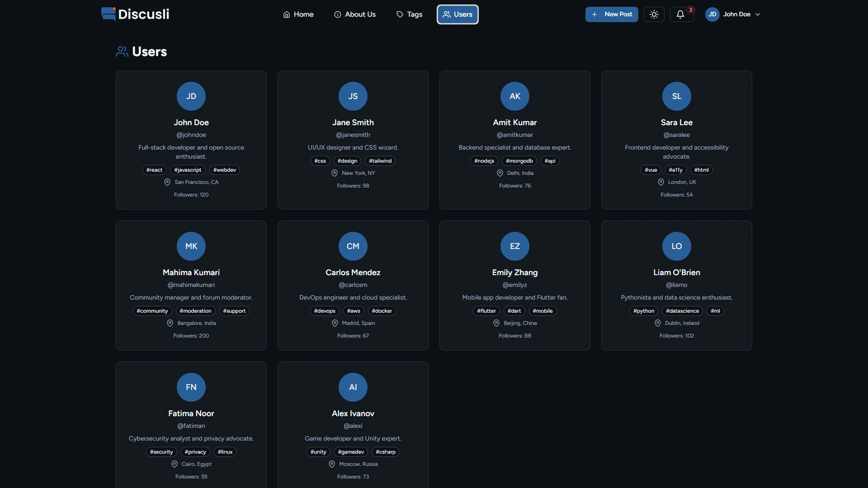Select the #docker tag
Screen dimensions: 868x488
tap(382, 311)
